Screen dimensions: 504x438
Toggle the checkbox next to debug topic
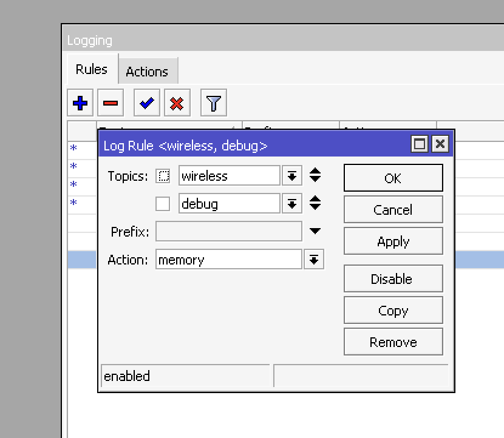162,203
